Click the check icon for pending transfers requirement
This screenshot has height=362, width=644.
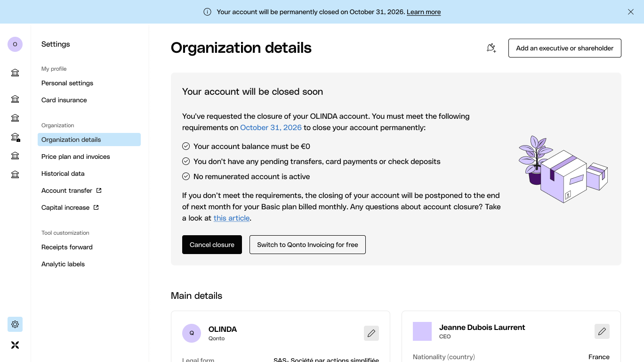(186, 161)
